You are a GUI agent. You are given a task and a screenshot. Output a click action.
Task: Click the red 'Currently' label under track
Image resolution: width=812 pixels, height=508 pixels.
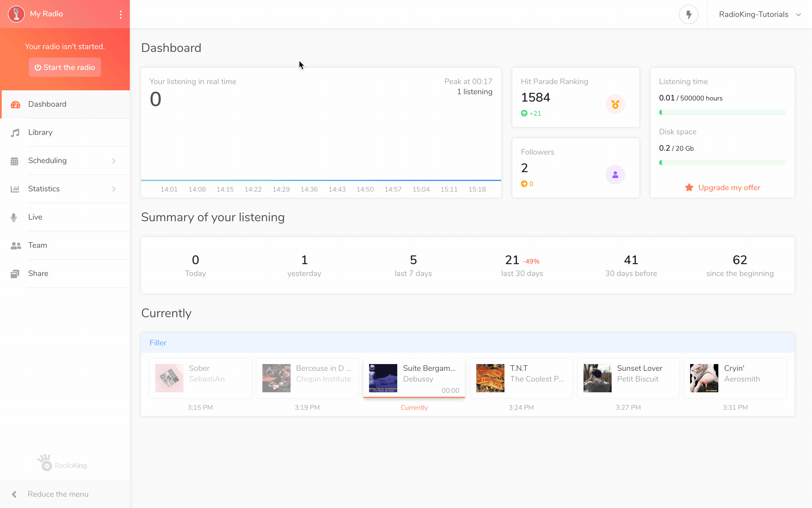(x=414, y=408)
